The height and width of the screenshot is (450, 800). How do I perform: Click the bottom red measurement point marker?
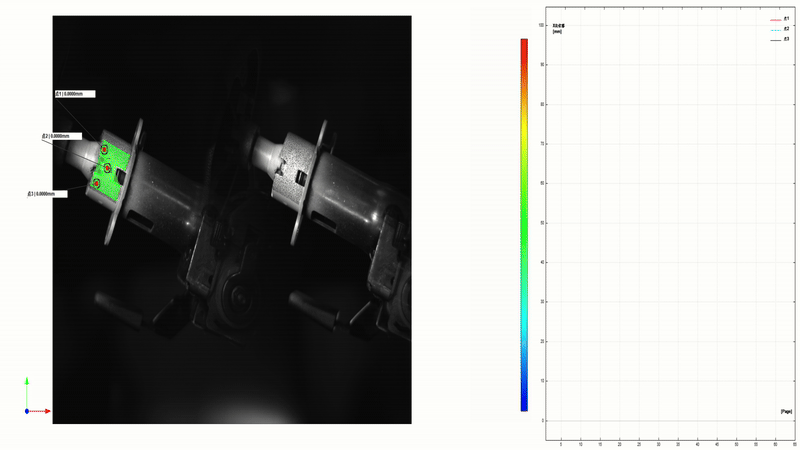coord(97,183)
